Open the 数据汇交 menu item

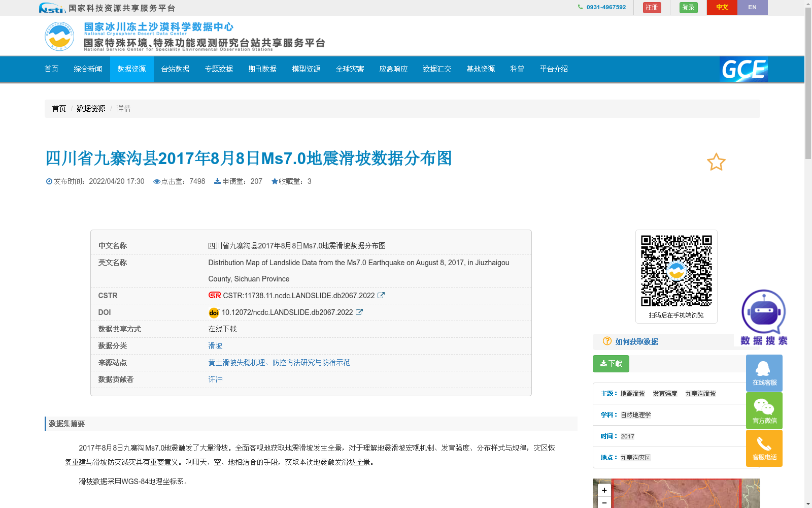coord(437,69)
